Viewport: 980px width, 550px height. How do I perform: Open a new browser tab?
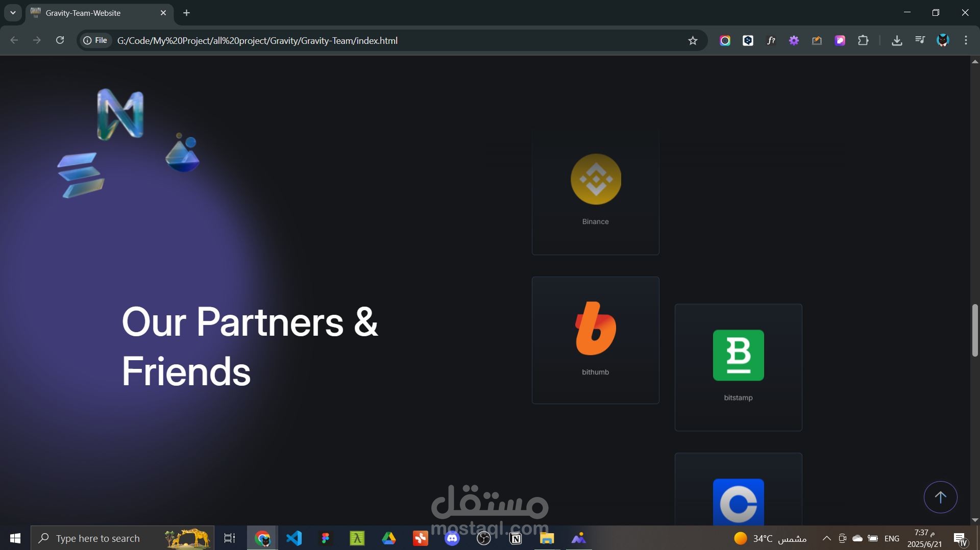[x=187, y=13]
